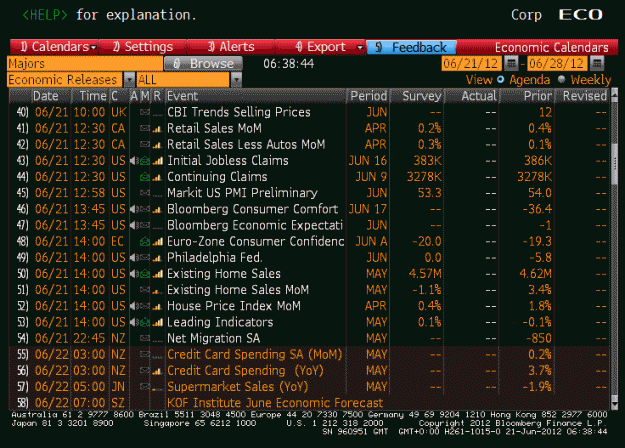This screenshot has width=625, height=448.
Task: Click the vertical scrollbar thumb
Action: point(614,164)
